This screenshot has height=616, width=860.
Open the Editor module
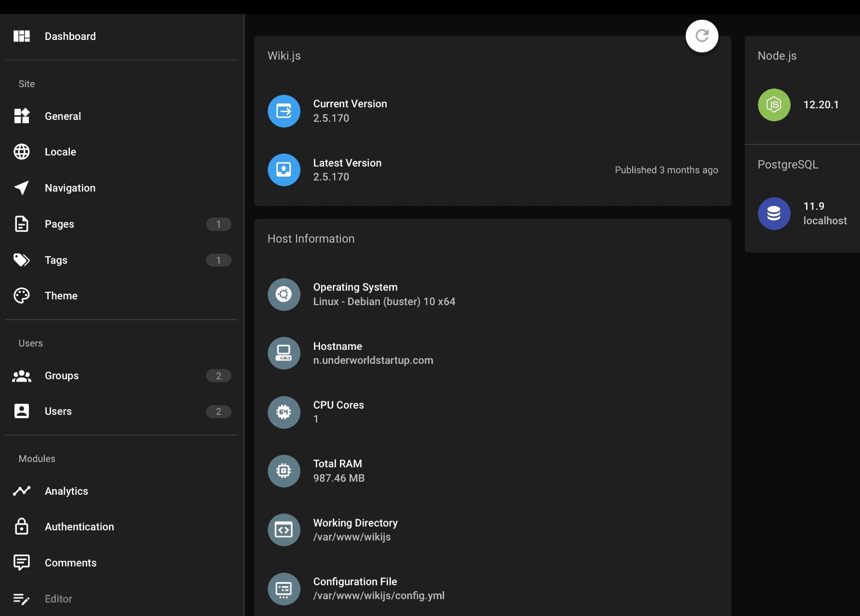click(122, 599)
